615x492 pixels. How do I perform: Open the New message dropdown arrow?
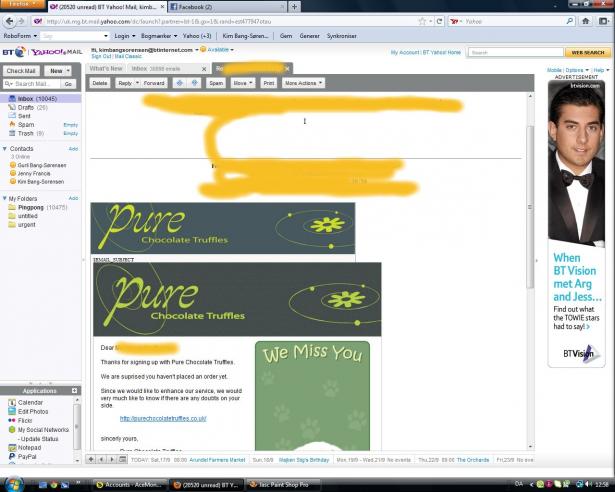[68, 71]
